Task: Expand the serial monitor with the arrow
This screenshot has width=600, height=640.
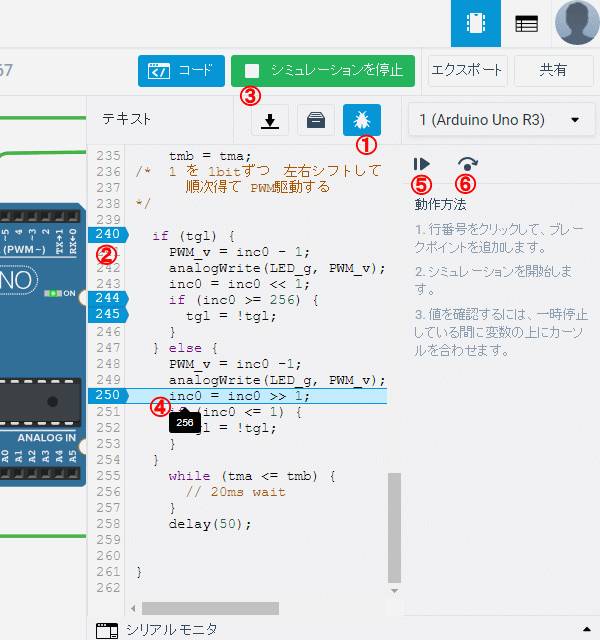Action: 585,630
